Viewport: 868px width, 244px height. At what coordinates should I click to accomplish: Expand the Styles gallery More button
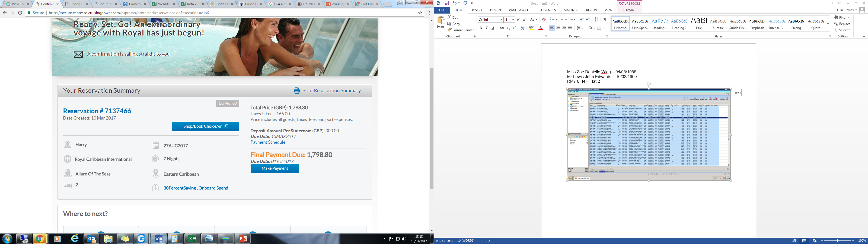pos(828,29)
